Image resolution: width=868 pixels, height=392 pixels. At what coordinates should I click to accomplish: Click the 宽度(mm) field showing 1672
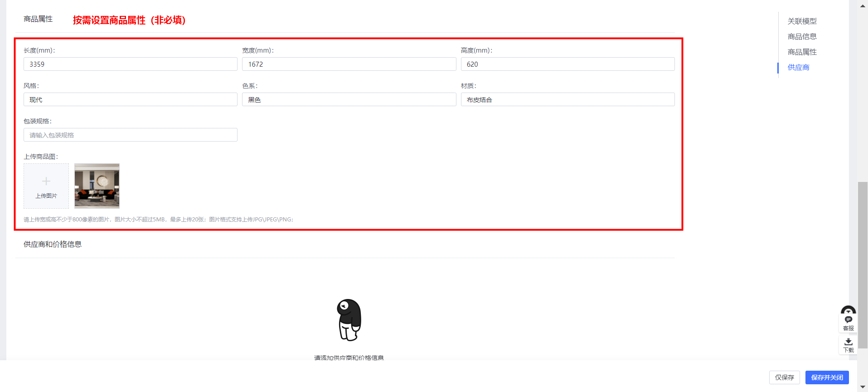(x=349, y=64)
